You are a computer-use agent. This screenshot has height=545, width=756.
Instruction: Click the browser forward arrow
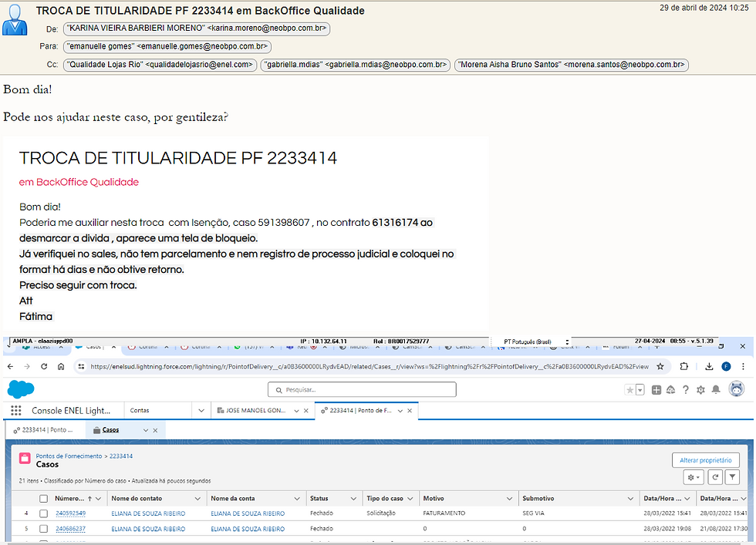click(x=27, y=367)
